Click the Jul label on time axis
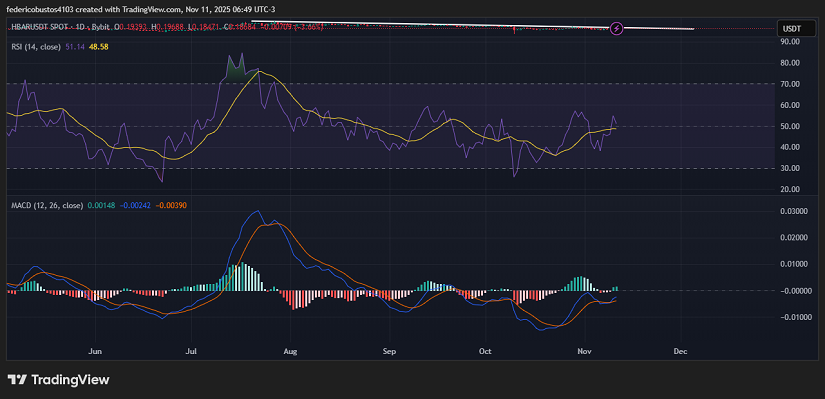The height and width of the screenshot is (399, 825). [x=192, y=351]
